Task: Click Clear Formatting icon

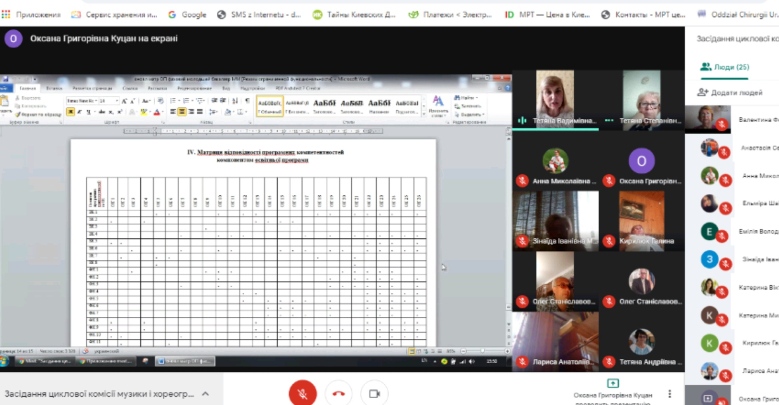Action: [x=160, y=100]
